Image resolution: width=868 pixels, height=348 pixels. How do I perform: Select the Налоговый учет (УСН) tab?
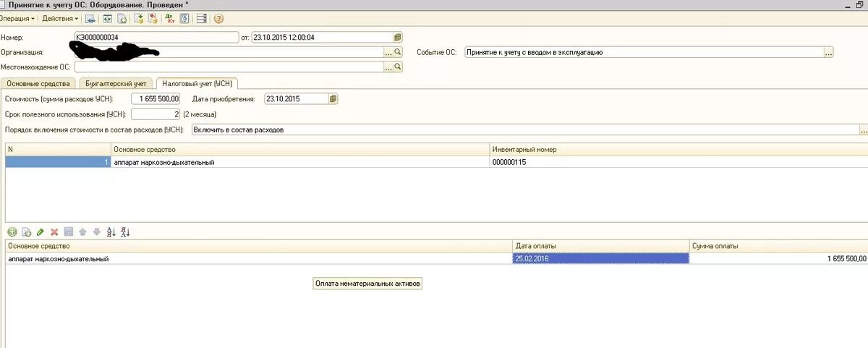[197, 84]
